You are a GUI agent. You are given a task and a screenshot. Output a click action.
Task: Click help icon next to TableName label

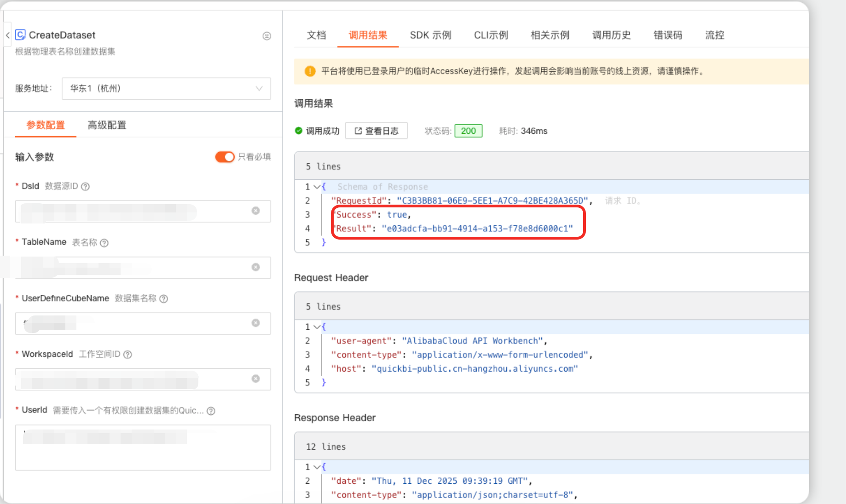tap(104, 243)
